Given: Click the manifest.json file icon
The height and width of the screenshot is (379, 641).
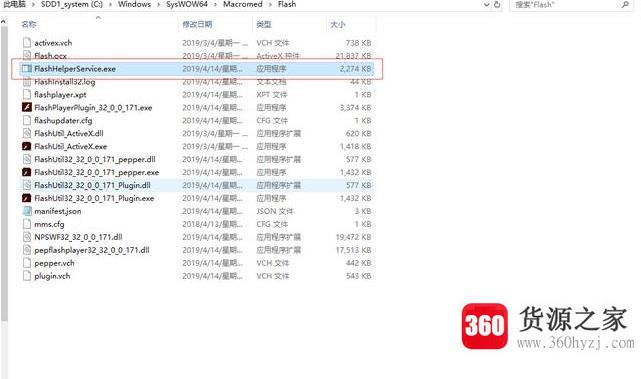Looking at the screenshot, I should 27,211.
